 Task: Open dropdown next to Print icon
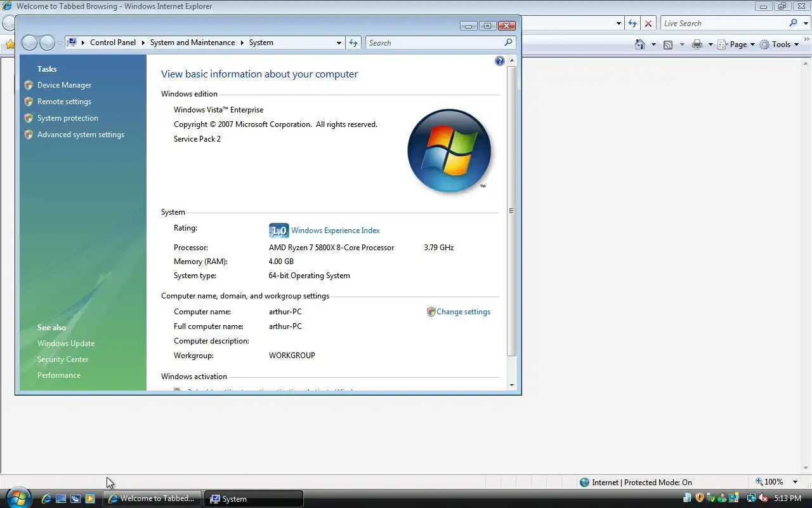[x=710, y=44]
